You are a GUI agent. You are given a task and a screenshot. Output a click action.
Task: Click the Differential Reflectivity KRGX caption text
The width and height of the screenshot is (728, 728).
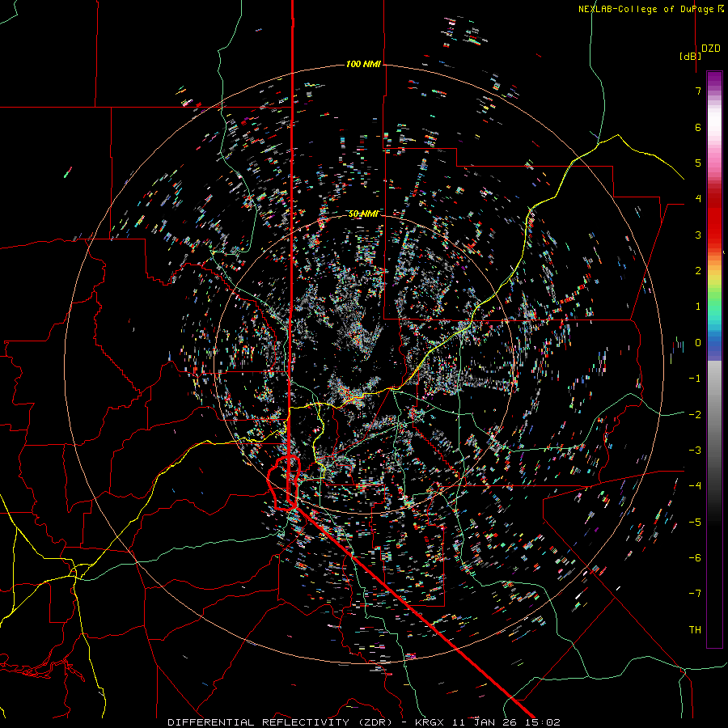pyautogui.click(x=364, y=722)
